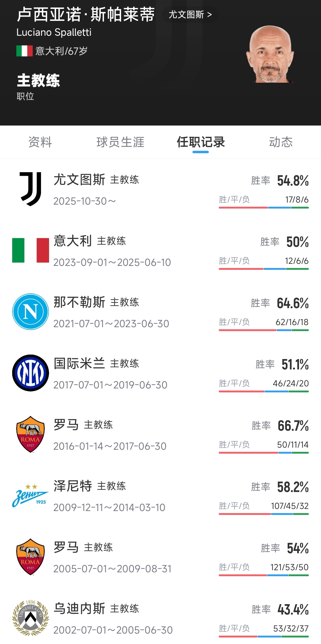
Task: Tap the Inter Milan club crest
Action: click(x=30, y=373)
